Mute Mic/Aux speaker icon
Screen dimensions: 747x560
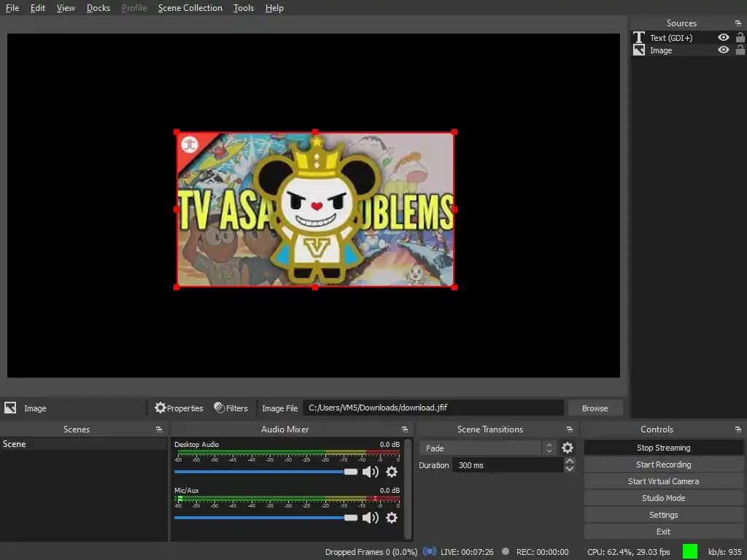370,518
